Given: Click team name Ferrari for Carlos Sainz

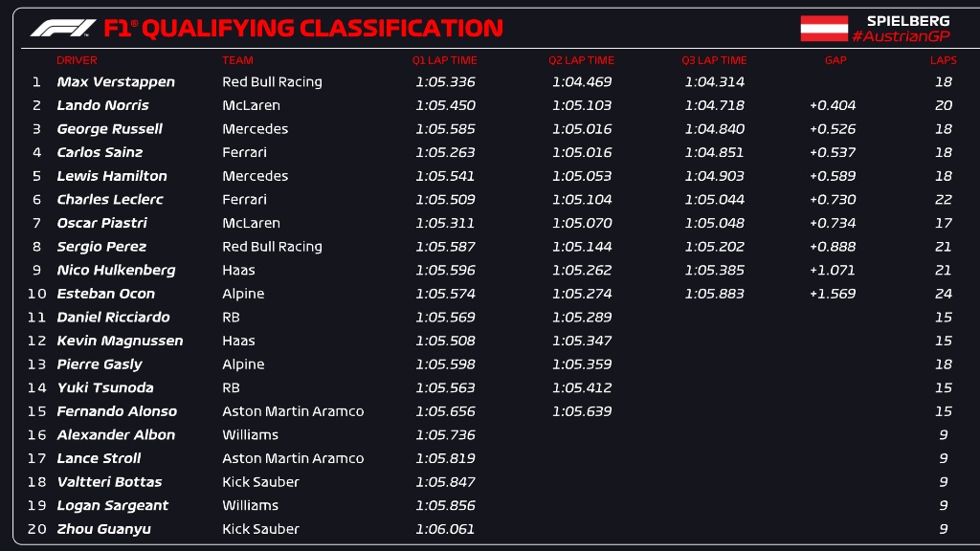Looking at the screenshot, I should [244, 152].
